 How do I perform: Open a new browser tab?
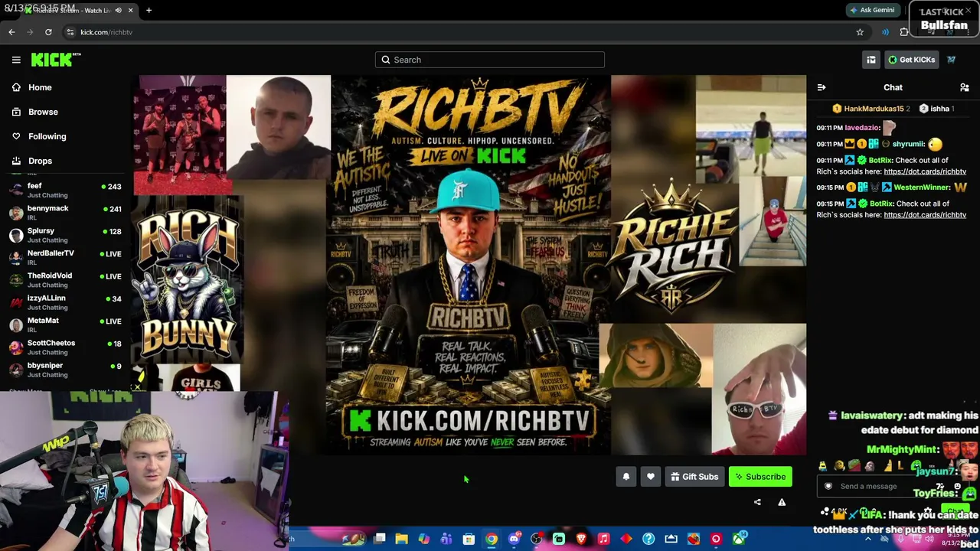point(149,11)
